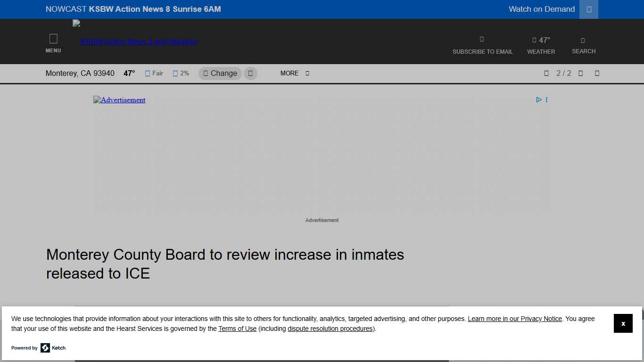Toggle the Watch on Demand video panel
Image resolution: width=644 pixels, height=362 pixels.
point(588,9)
